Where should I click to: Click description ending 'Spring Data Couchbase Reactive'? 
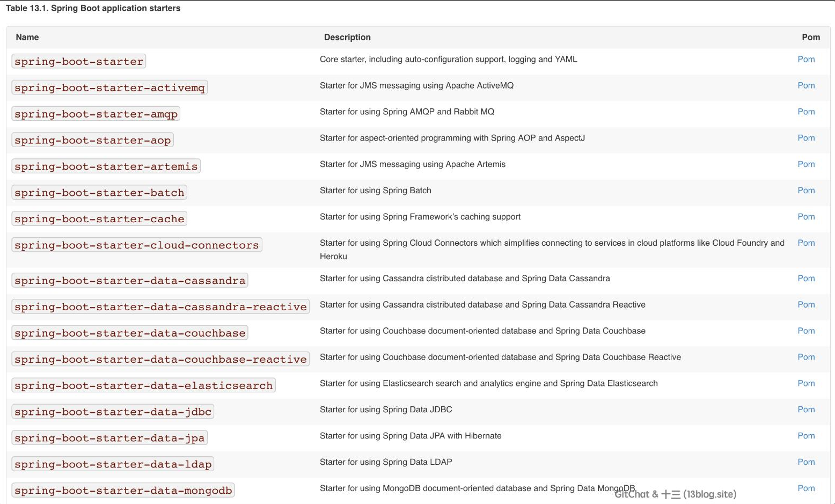(500, 357)
